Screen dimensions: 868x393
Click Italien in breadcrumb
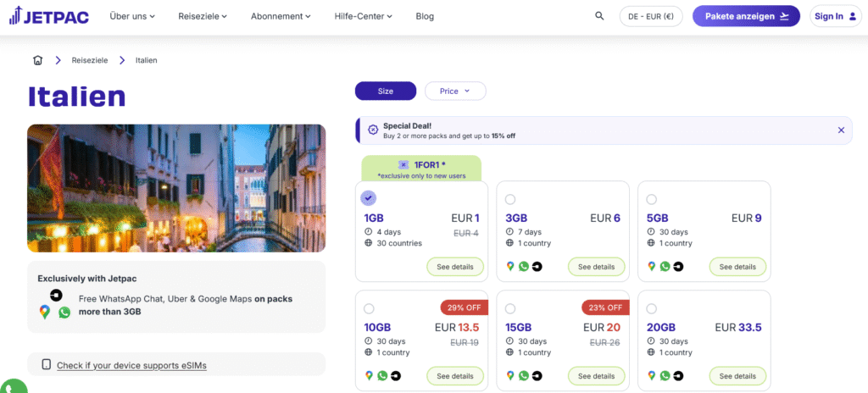coord(146,60)
